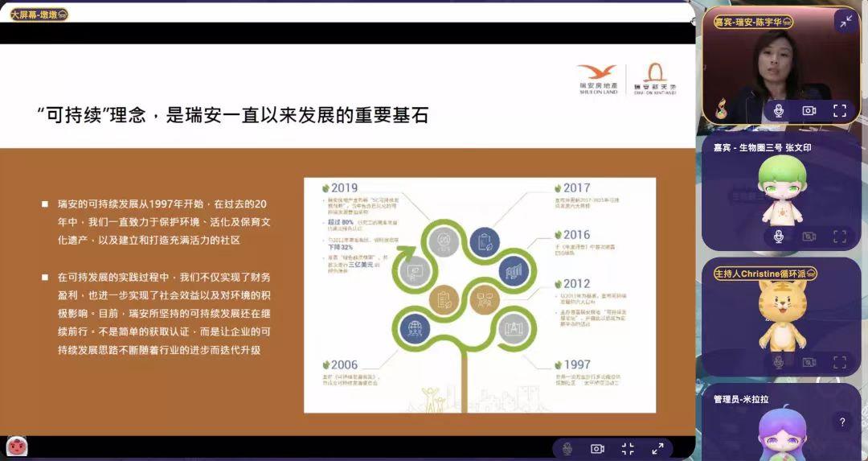Screen dimensions: 868x461
Task: Click the 主持人Christine循环派 name badge
Action: [x=765, y=274]
